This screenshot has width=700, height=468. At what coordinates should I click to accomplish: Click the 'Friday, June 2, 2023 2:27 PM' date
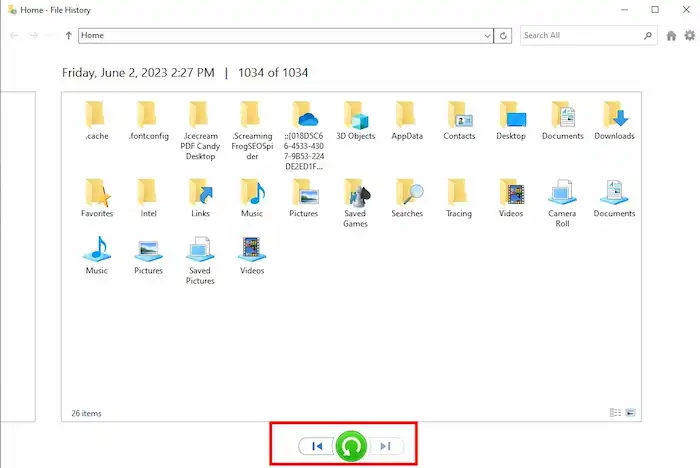pos(138,73)
